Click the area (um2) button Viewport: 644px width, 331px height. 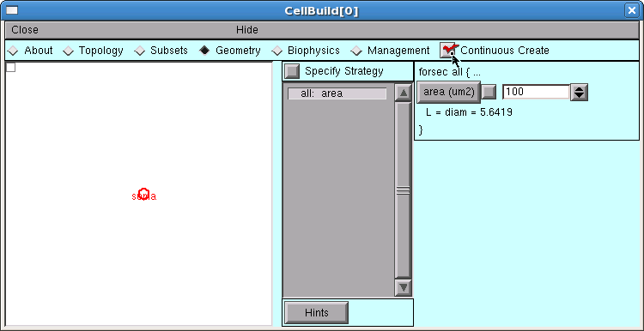(448, 92)
